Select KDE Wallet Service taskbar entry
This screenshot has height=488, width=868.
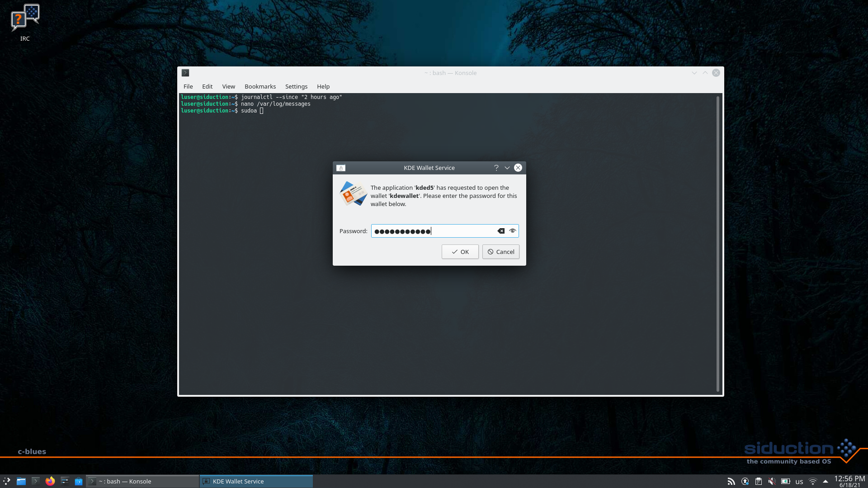(256, 481)
